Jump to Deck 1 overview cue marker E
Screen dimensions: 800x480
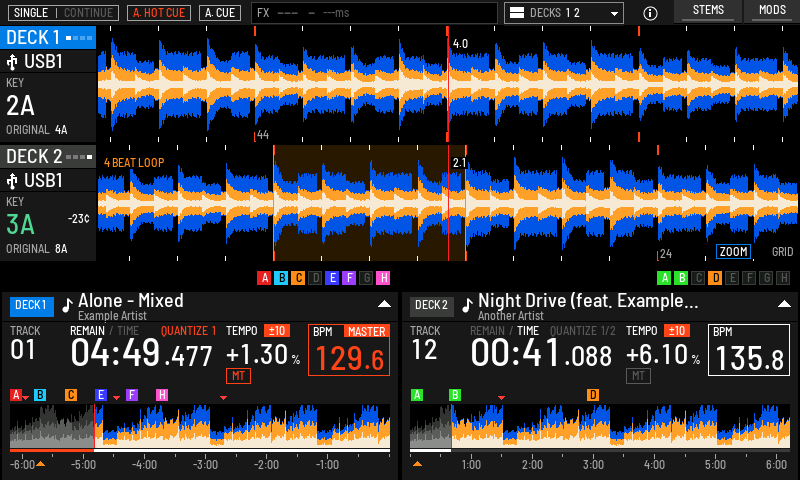pyautogui.click(x=101, y=395)
